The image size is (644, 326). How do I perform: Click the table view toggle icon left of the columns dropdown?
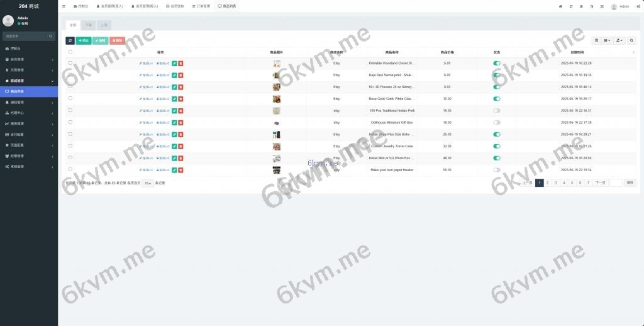(597, 40)
